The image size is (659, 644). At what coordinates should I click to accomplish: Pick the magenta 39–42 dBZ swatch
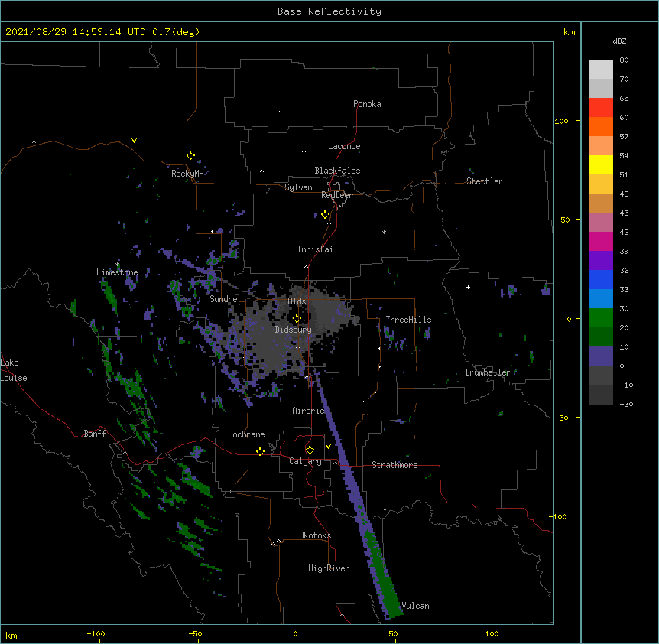pos(601,242)
